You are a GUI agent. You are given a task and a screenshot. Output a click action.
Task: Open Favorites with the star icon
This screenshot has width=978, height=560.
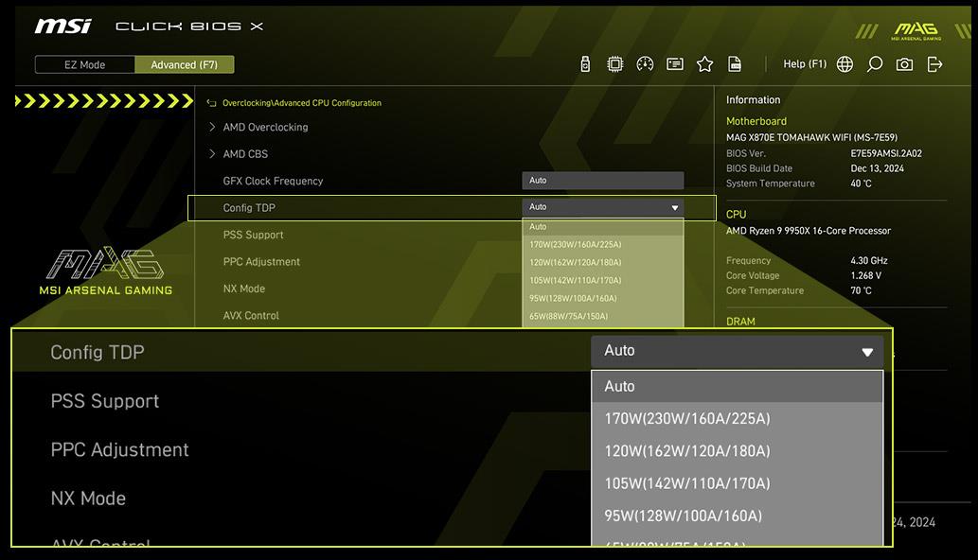(704, 64)
